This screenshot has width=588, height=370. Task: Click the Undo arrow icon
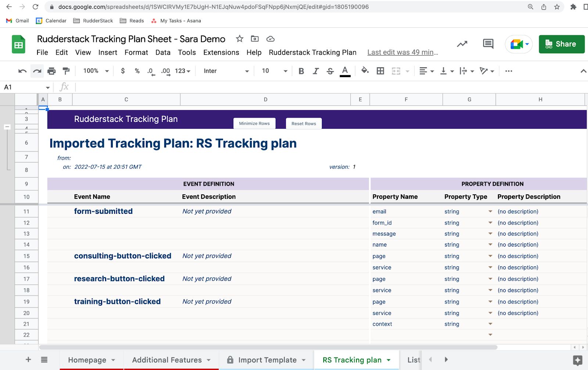22,71
